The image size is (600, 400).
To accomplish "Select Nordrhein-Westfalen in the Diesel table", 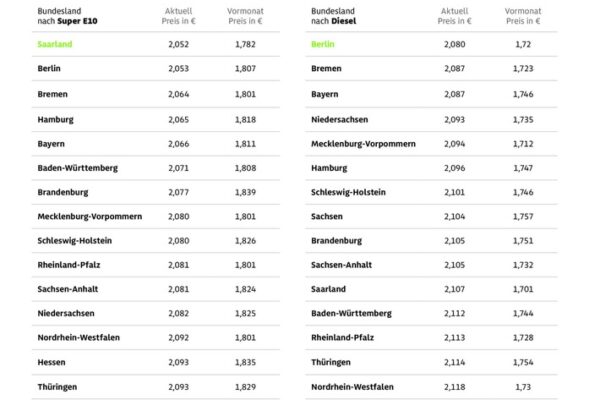I will click(352, 387).
